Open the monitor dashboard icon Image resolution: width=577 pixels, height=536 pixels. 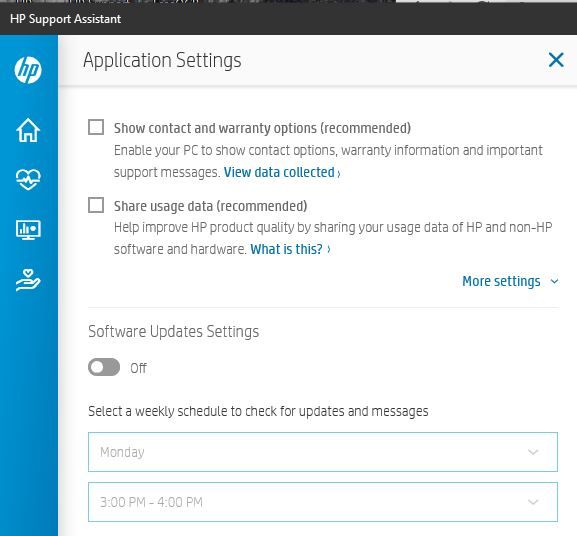[28, 230]
